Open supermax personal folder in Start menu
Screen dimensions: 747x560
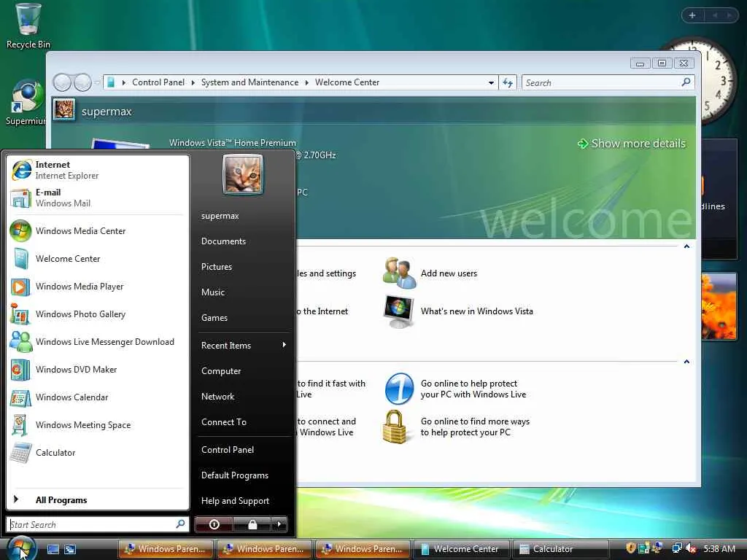(243, 216)
